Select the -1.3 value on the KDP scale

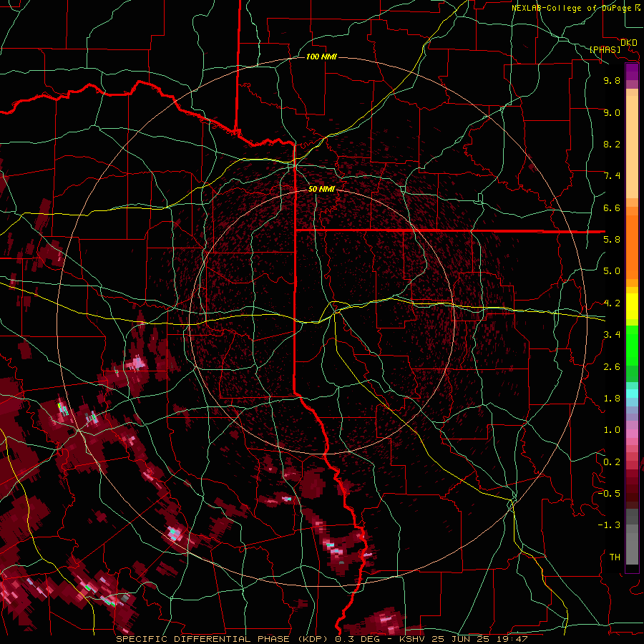coord(609,525)
